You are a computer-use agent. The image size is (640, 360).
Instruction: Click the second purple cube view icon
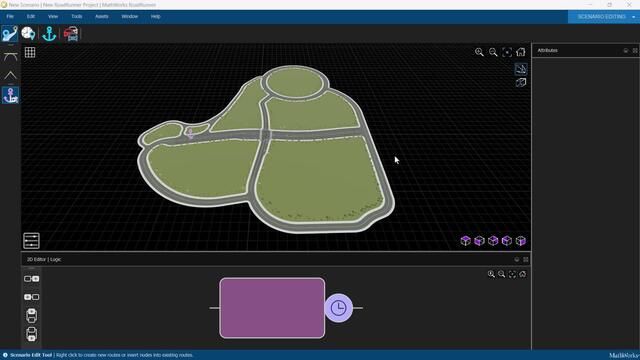[x=479, y=241]
